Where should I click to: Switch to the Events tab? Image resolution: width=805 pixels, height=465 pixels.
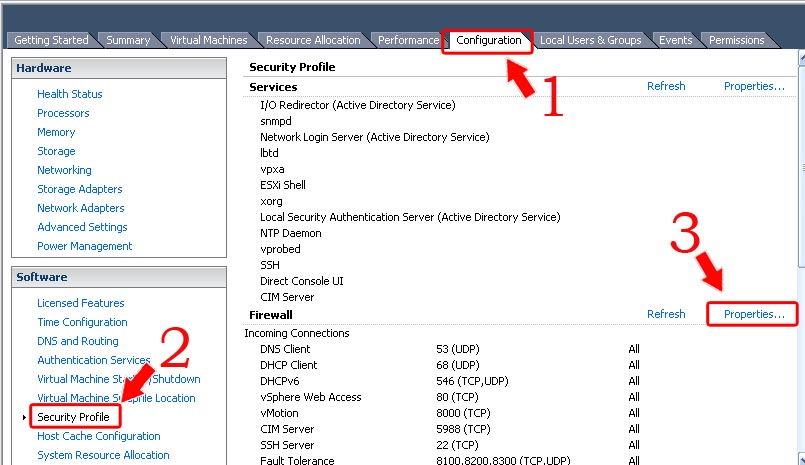pyautogui.click(x=675, y=40)
